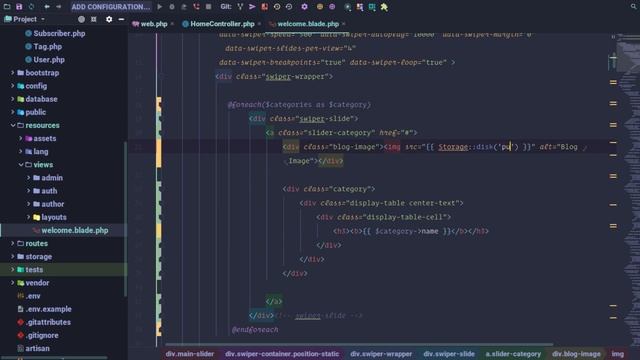Click div.swiper-wrapper breadcrumb
The width and height of the screenshot is (640, 360).
[x=381, y=354]
